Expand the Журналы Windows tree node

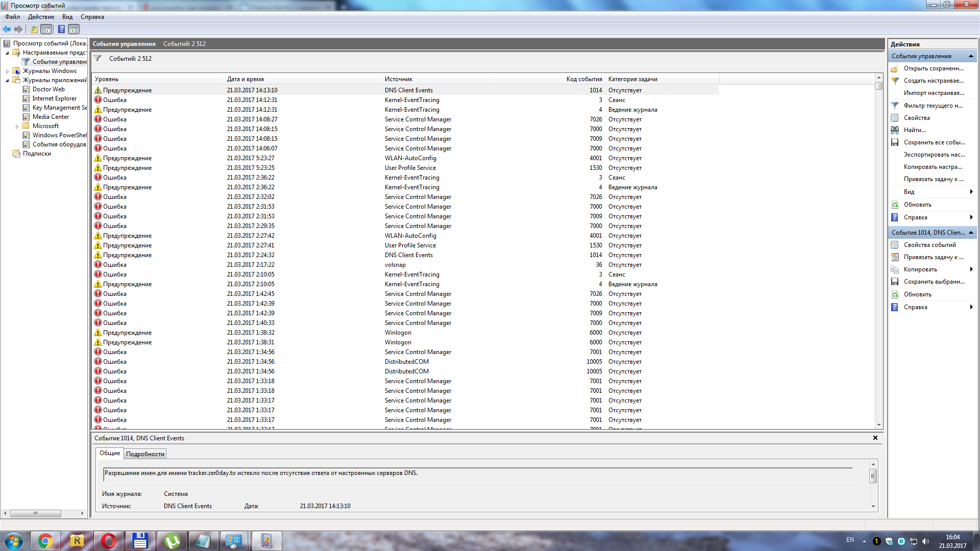click(x=7, y=71)
